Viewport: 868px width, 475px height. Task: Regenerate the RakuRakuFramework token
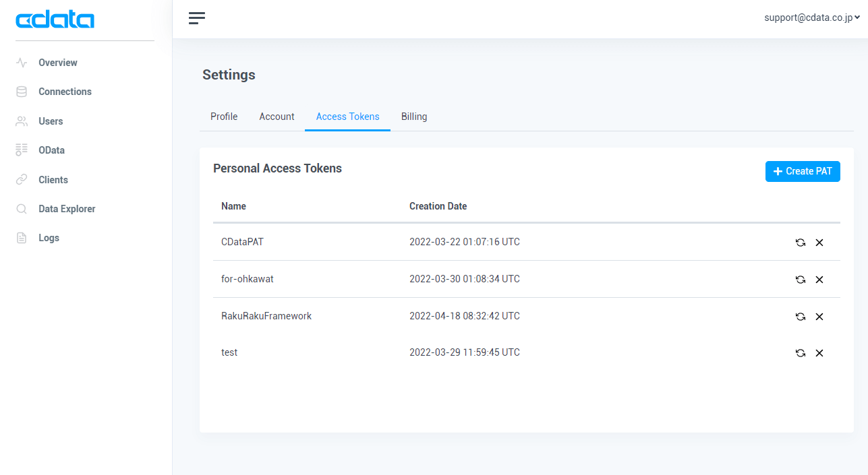click(801, 317)
